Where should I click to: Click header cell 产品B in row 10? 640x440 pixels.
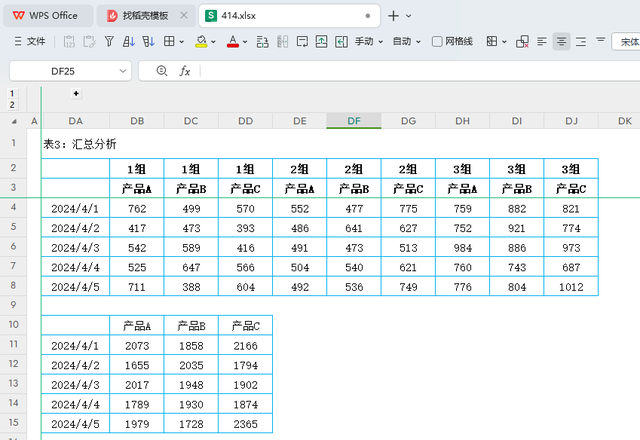pyautogui.click(x=191, y=326)
